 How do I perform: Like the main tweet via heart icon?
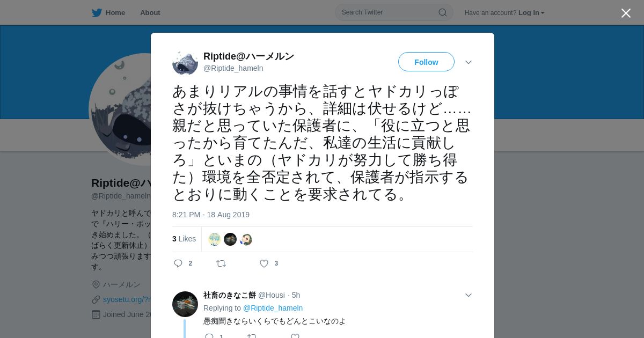point(264,263)
